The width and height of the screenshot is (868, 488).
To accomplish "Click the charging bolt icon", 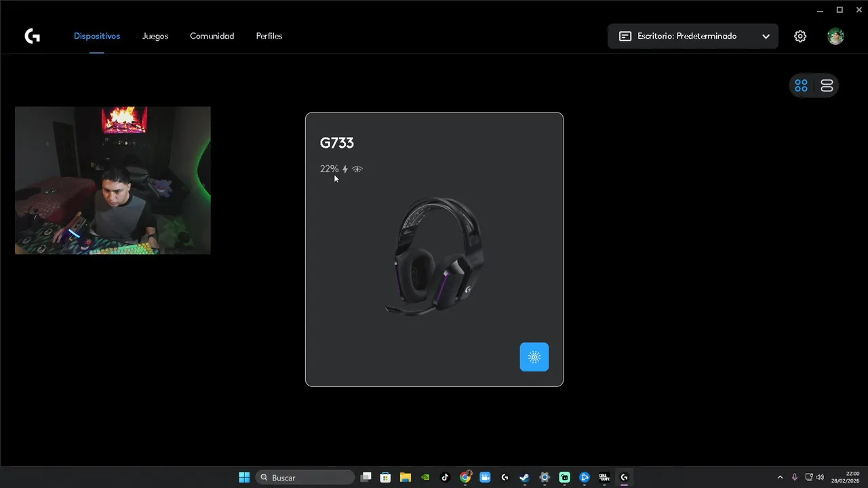I will click(x=345, y=169).
